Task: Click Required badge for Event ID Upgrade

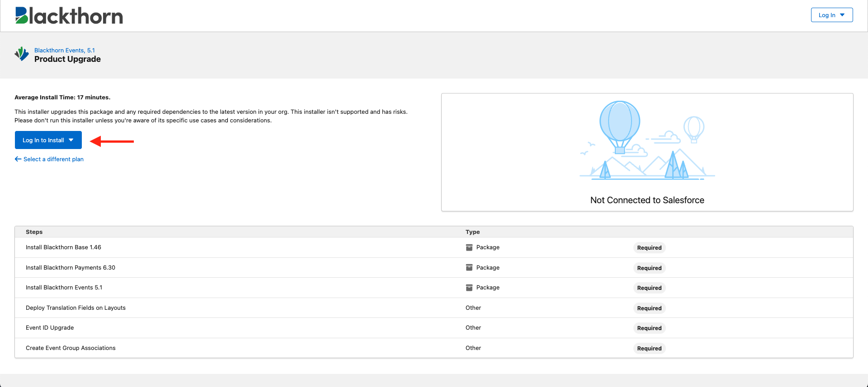Action: click(649, 328)
